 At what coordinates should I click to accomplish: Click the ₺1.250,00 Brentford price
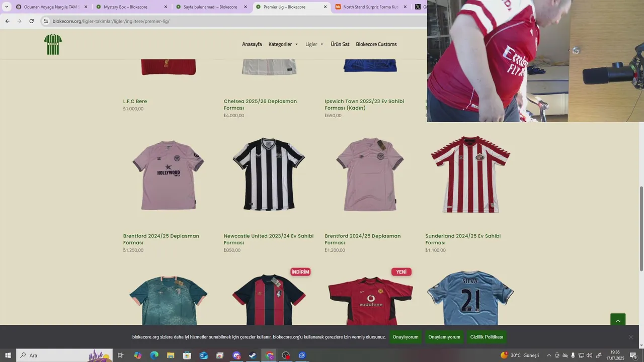point(133,250)
